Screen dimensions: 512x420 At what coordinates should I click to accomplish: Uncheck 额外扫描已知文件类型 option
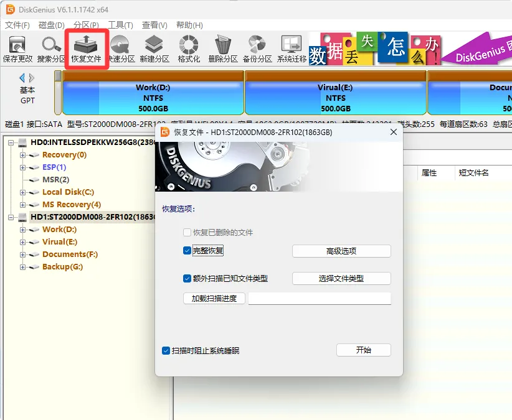point(187,279)
